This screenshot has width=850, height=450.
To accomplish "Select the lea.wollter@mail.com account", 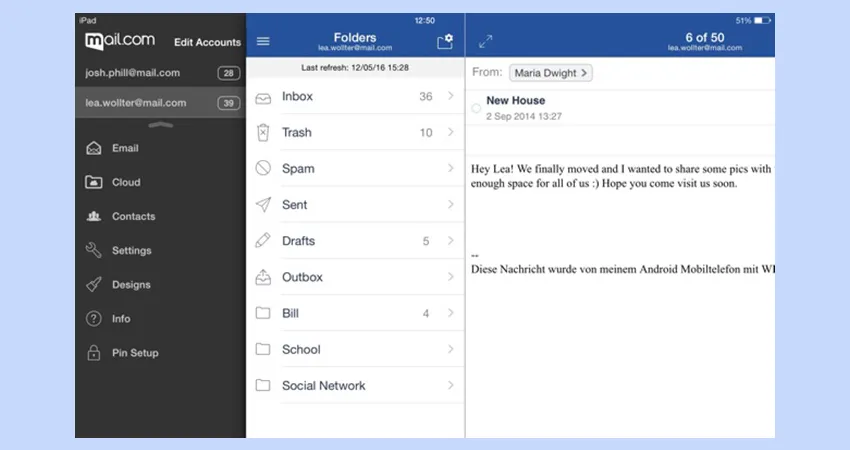I will click(134, 103).
